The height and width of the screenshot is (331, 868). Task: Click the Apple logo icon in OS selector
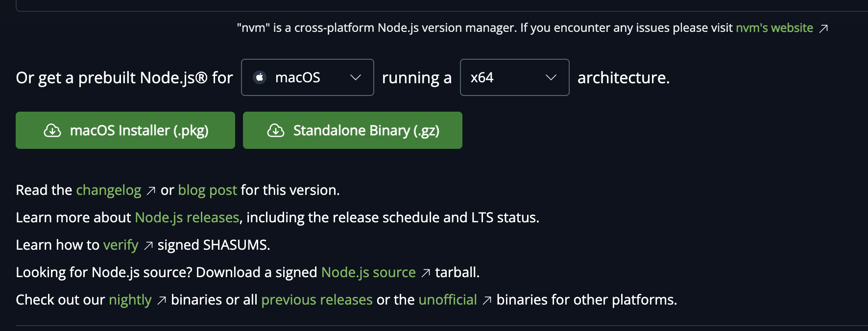click(260, 77)
